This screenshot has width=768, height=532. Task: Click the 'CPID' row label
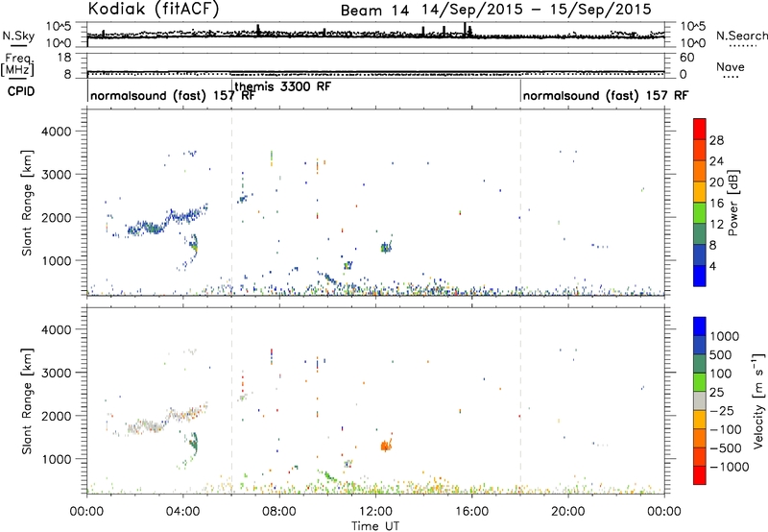point(21,91)
